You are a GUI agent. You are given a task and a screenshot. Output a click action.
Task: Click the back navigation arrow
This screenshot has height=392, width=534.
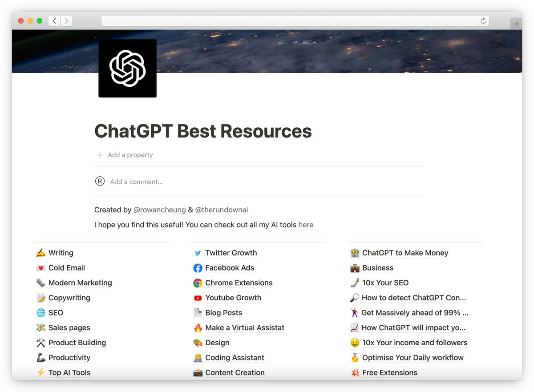pos(54,20)
